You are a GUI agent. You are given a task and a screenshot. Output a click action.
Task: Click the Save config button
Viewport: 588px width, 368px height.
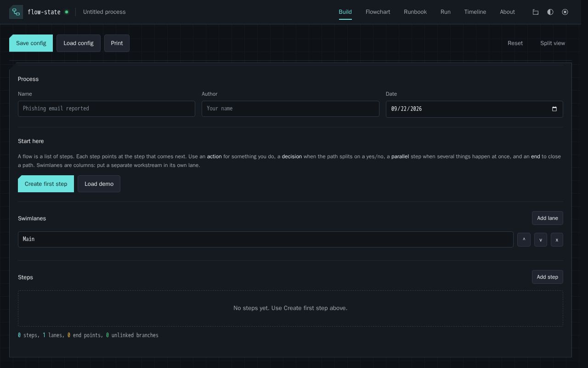[x=31, y=43]
